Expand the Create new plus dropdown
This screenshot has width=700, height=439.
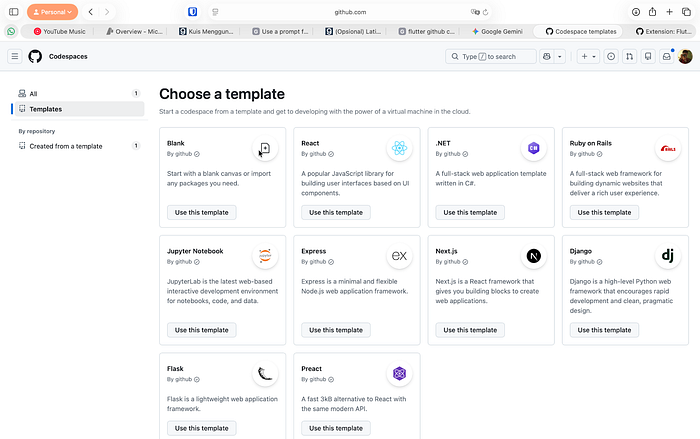[x=588, y=57]
